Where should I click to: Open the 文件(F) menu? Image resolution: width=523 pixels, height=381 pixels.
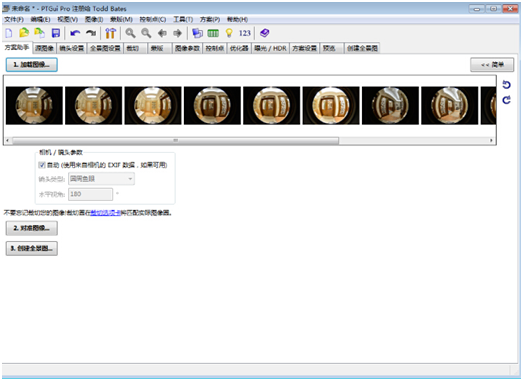[14, 19]
